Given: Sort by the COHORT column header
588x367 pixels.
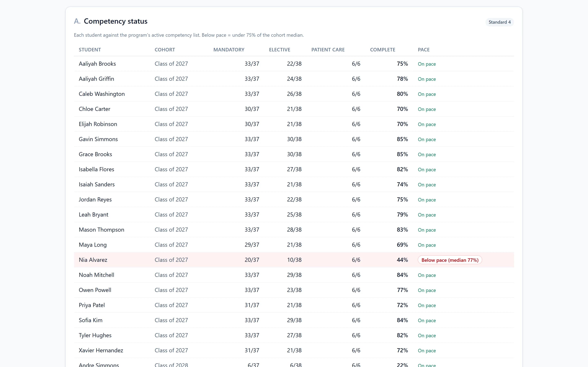Looking at the screenshot, I should coord(165,50).
